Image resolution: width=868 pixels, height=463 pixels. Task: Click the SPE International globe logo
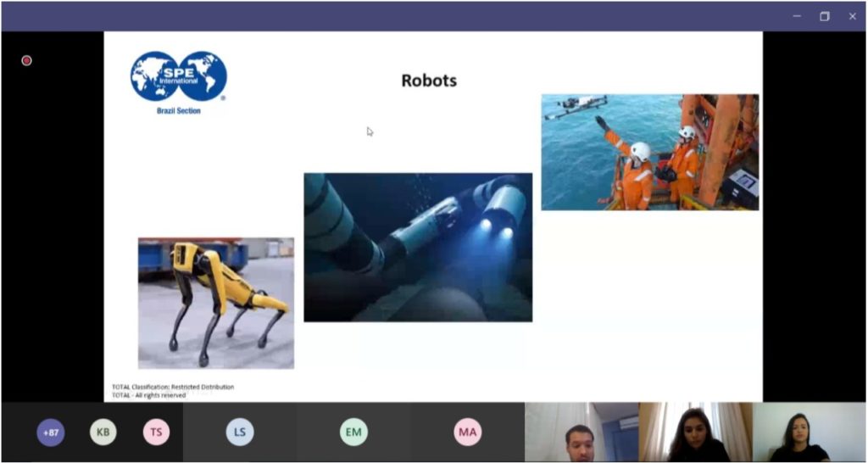tap(178, 76)
